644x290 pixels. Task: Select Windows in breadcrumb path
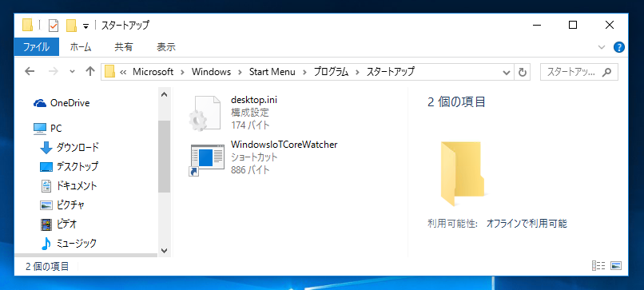(x=212, y=72)
